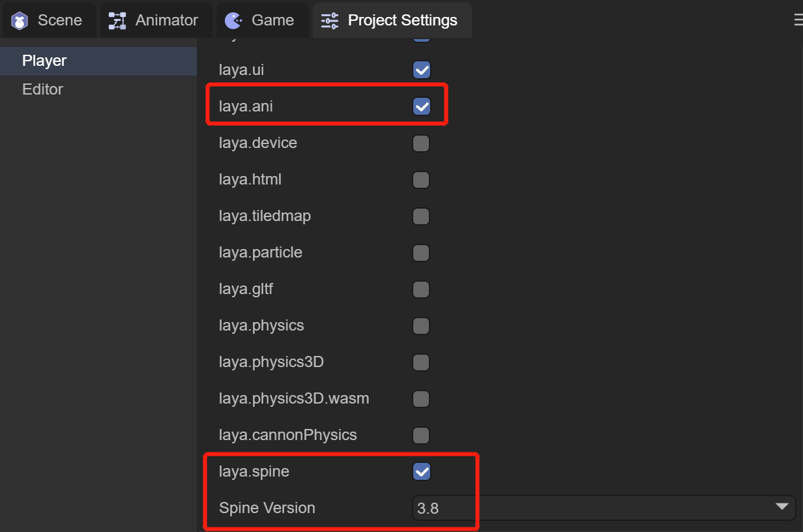The image size is (803, 532).
Task: Click the Spine Version label
Action: pyautogui.click(x=267, y=508)
